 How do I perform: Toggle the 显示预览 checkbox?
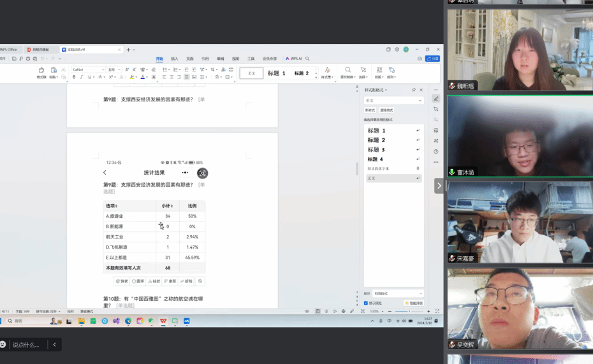(x=366, y=303)
